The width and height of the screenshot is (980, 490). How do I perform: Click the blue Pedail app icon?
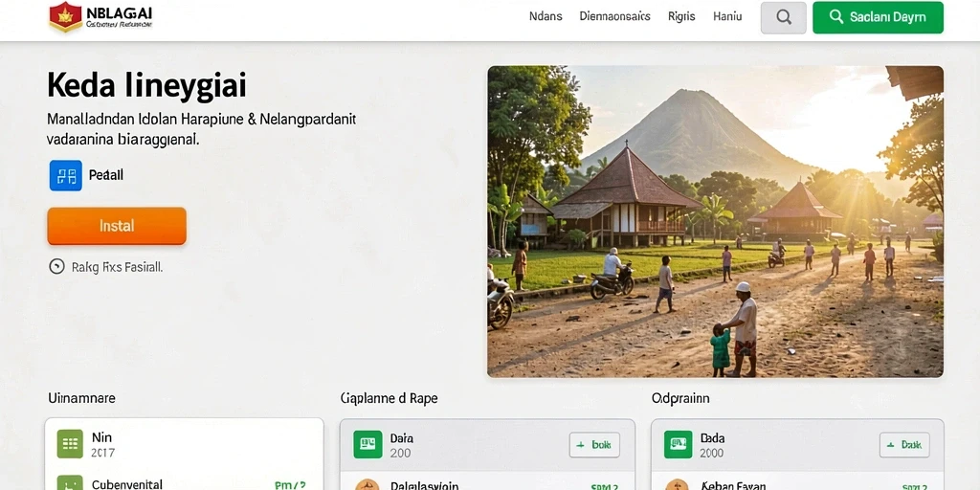coord(66,175)
